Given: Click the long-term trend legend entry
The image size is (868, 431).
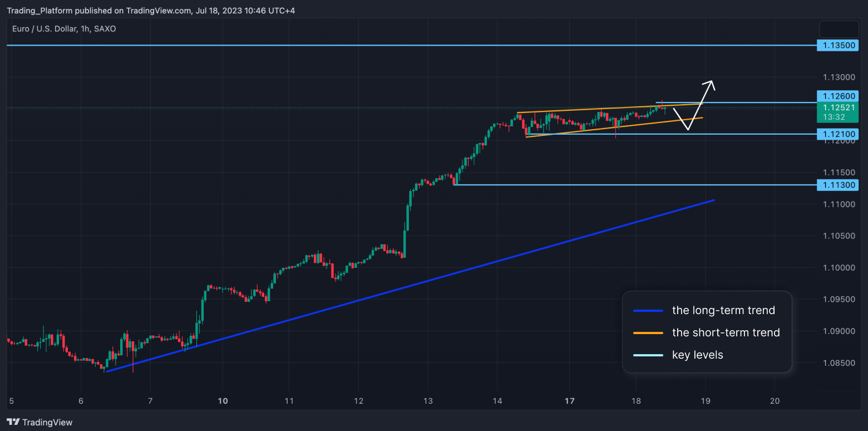Looking at the screenshot, I should point(723,310).
